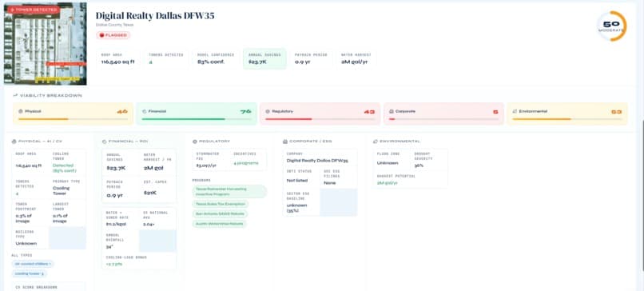Click the Annual Savings $23.7K stat tile
Screen dimensions: 644x291
[264, 59]
